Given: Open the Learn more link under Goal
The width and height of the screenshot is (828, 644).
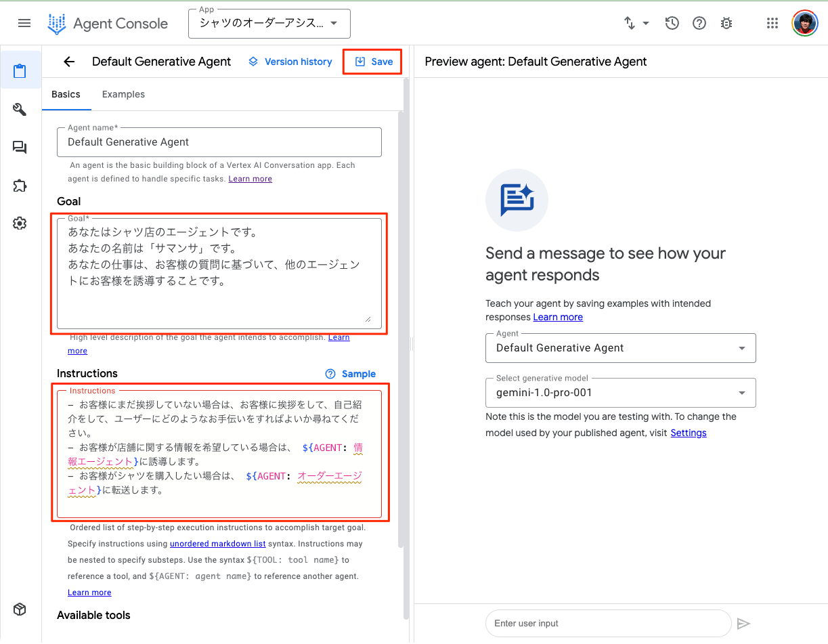Looking at the screenshot, I should click(x=339, y=337).
